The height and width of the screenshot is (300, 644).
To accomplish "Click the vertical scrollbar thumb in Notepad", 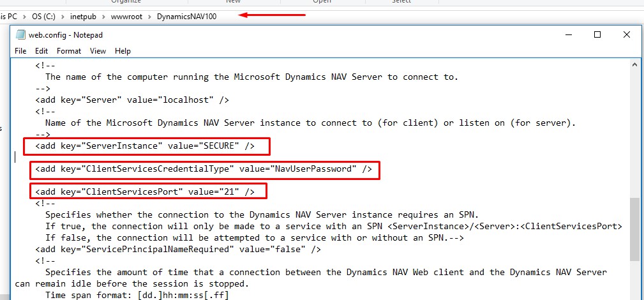I will pos(635,229).
